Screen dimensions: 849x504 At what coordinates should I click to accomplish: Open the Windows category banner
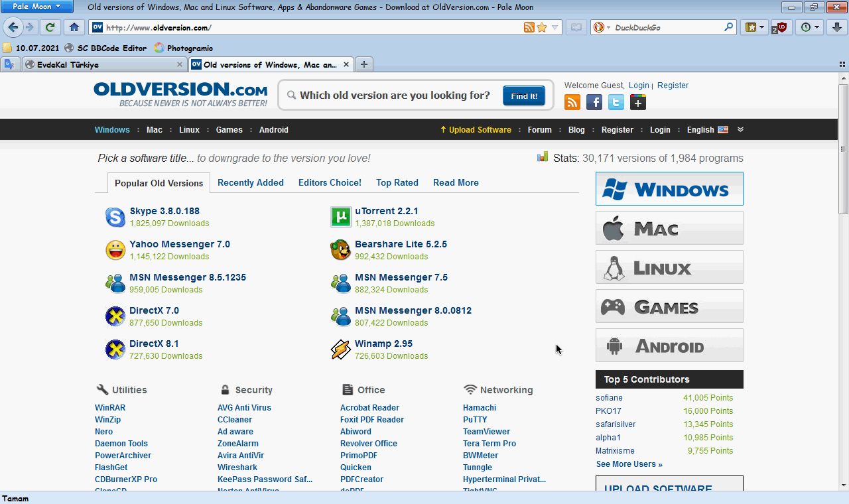(669, 189)
